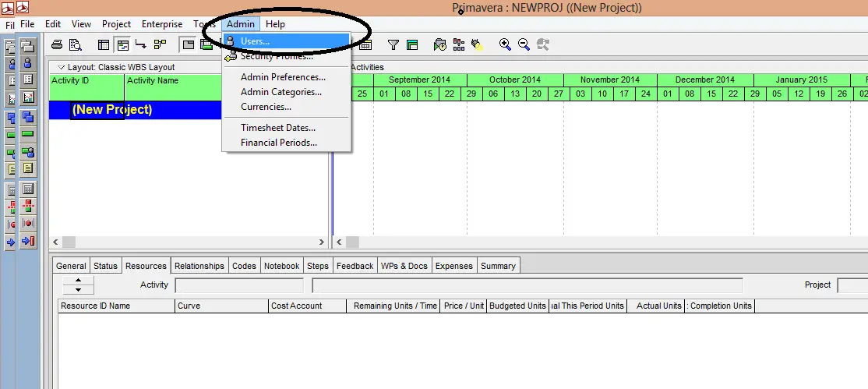Switch to the Expenses tab
The width and height of the screenshot is (868, 389).
(x=454, y=266)
